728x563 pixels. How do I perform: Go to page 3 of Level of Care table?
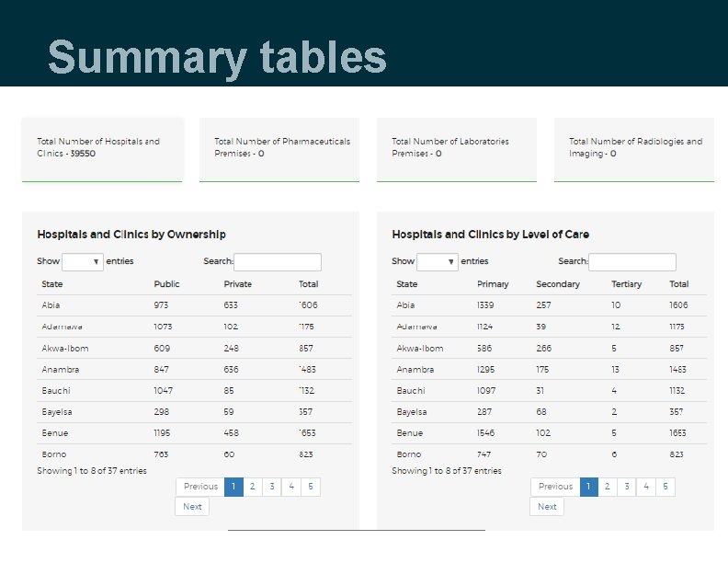pos(626,487)
